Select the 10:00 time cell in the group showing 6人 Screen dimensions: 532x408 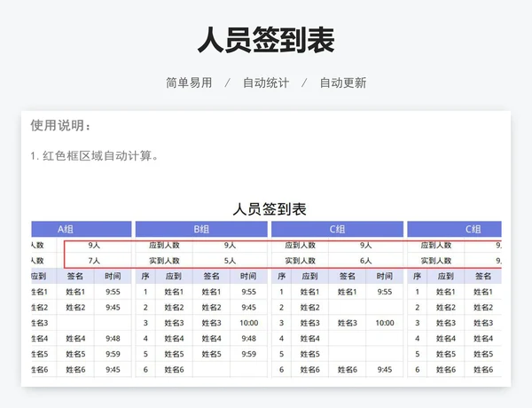pyautogui.click(x=385, y=323)
